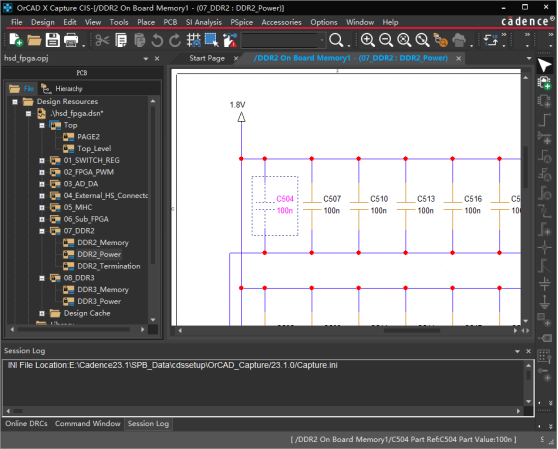
Task: Click the Place Part icon in right toolbar
Action: tap(544, 83)
